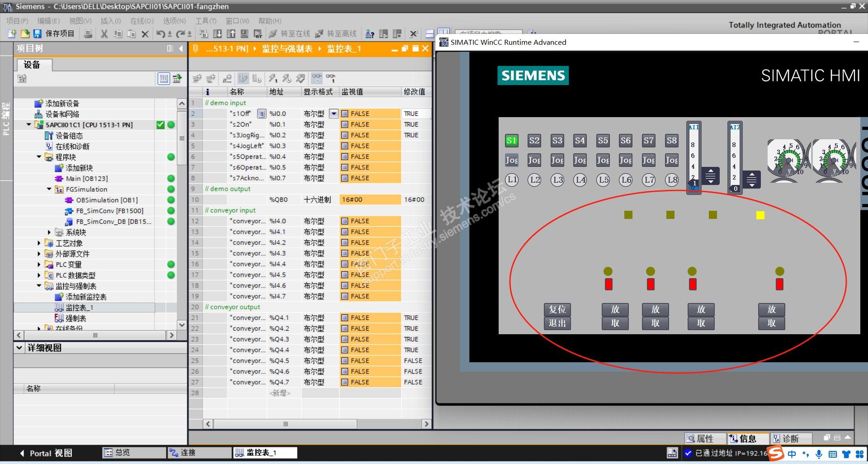This screenshot has width=868, height=464.
Task: Expand the PLC 变量 tree node
Action: pyautogui.click(x=39, y=265)
